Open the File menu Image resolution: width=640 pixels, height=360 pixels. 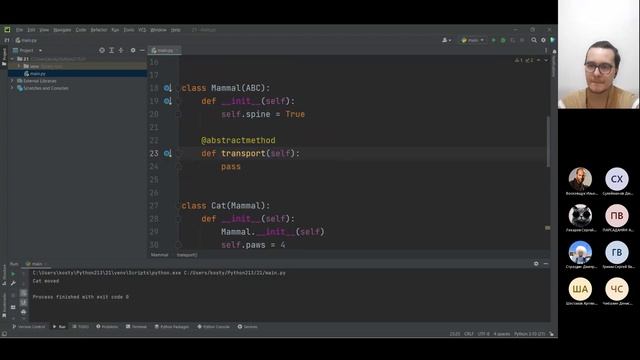(19, 30)
